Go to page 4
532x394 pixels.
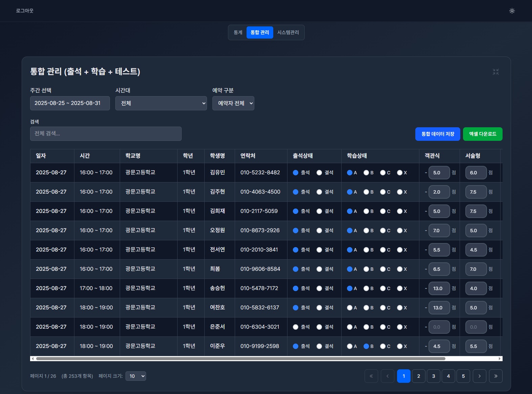(x=448, y=376)
